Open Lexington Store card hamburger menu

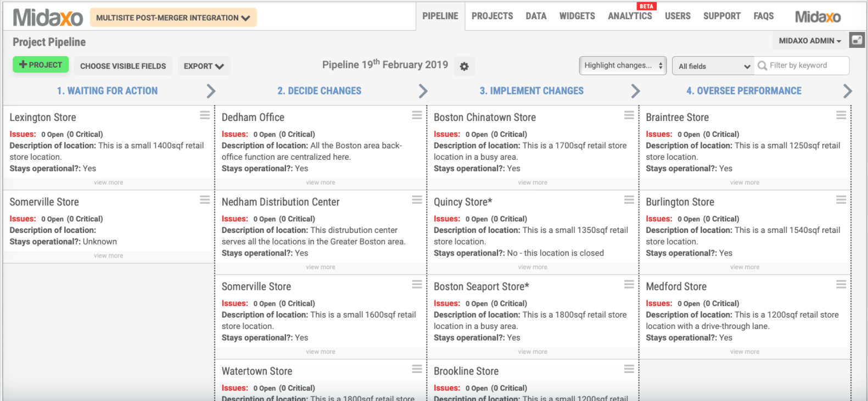[205, 115]
